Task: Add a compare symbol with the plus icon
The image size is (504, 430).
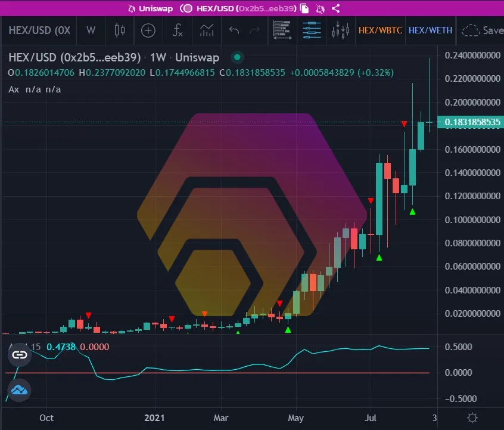Action: click(148, 30)
